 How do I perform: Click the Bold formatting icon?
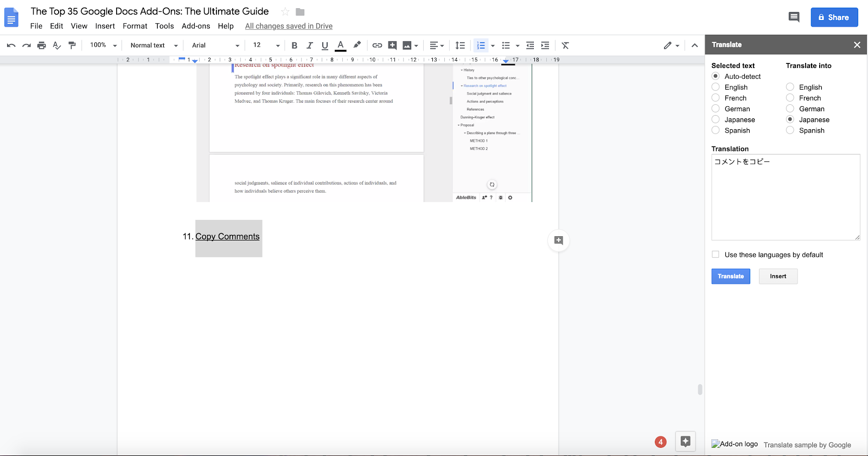(295, 46)
